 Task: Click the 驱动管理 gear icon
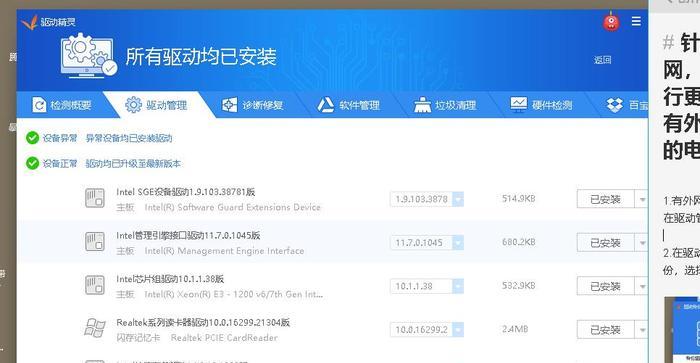coord(133,105)
